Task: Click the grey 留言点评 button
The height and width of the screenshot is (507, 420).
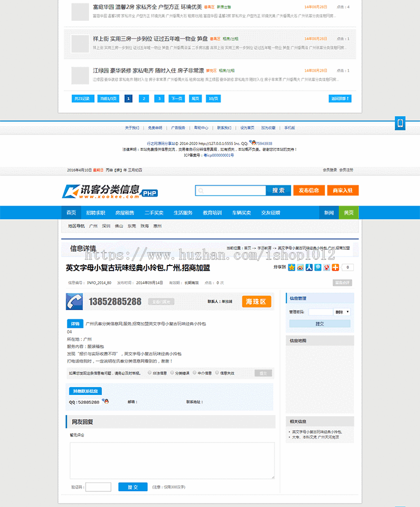Action: (342, 282)
